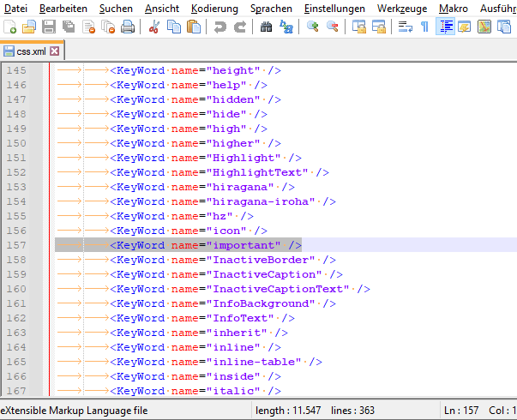The width and height of the screenshot is (517, 420).
Task: Click the Print toolbar icon
Action: tap(127, 27)
